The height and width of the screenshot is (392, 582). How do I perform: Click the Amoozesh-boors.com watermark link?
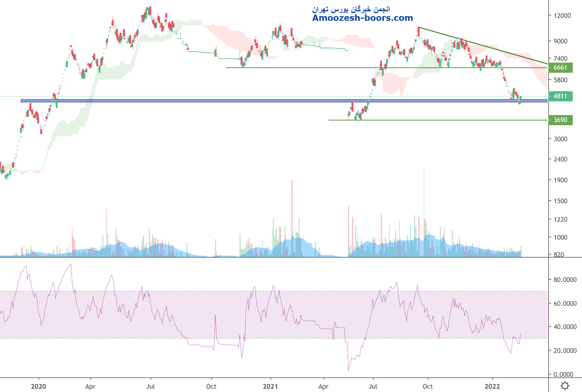(362, 18)
